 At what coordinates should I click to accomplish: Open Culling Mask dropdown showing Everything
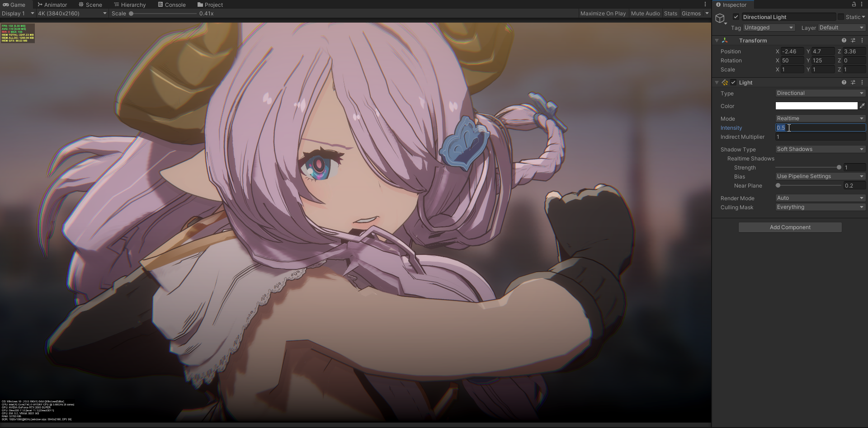pyautogui.click(x=820, y=207)
